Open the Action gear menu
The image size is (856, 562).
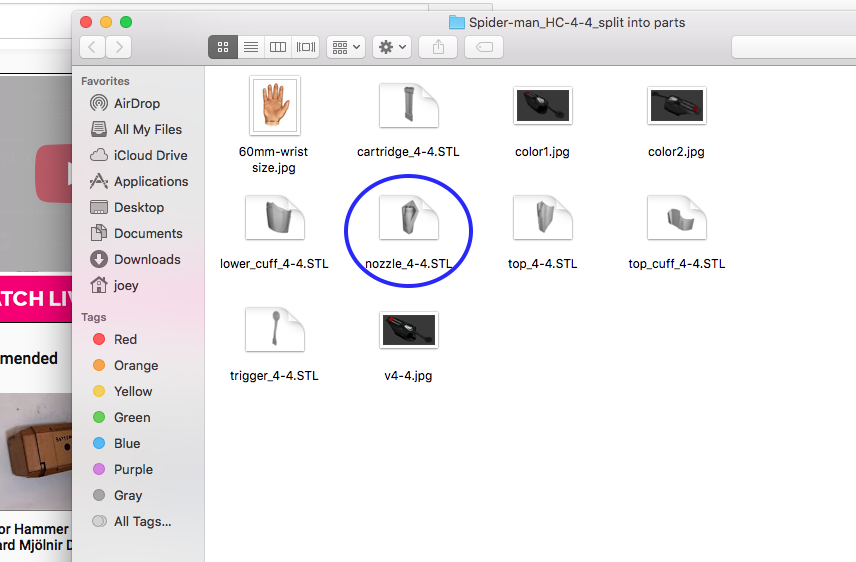(x=392, y=47)
